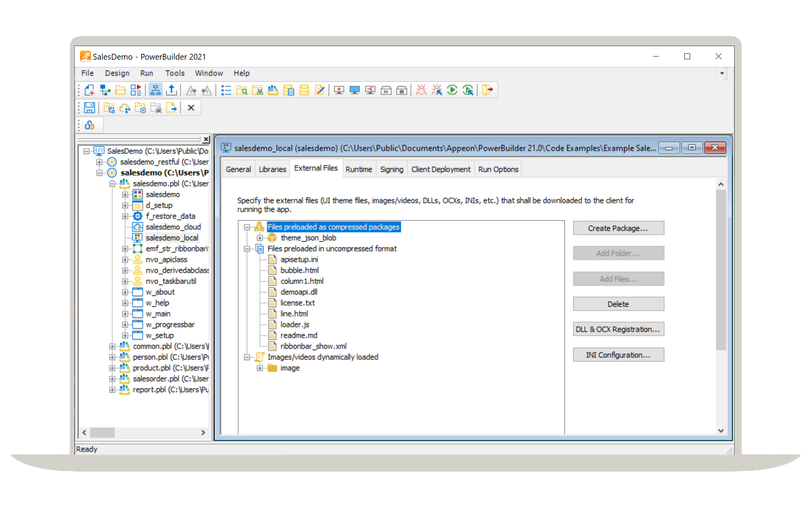Click the Select and Run icon
812x508 pixels.
pos(468,90)
